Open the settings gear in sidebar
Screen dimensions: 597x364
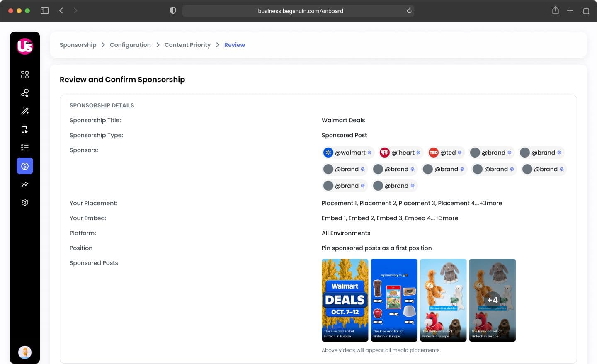[25, 202]
